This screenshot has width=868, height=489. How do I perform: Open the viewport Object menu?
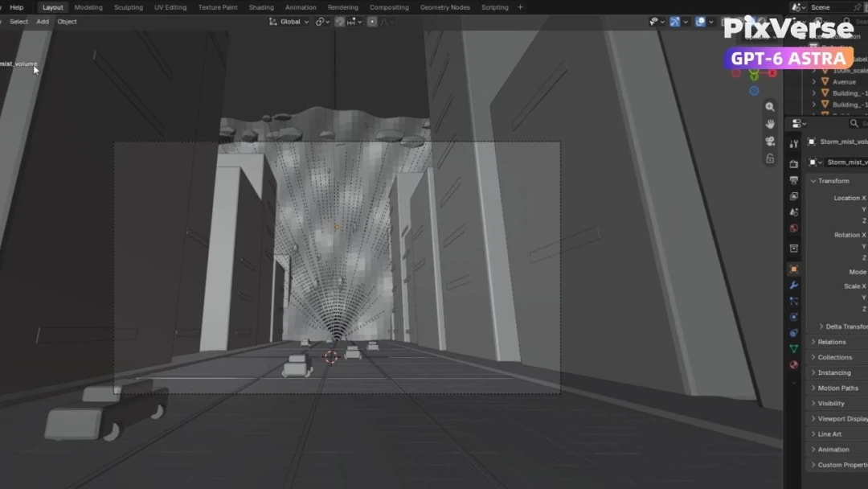click(x=67, y=22)
